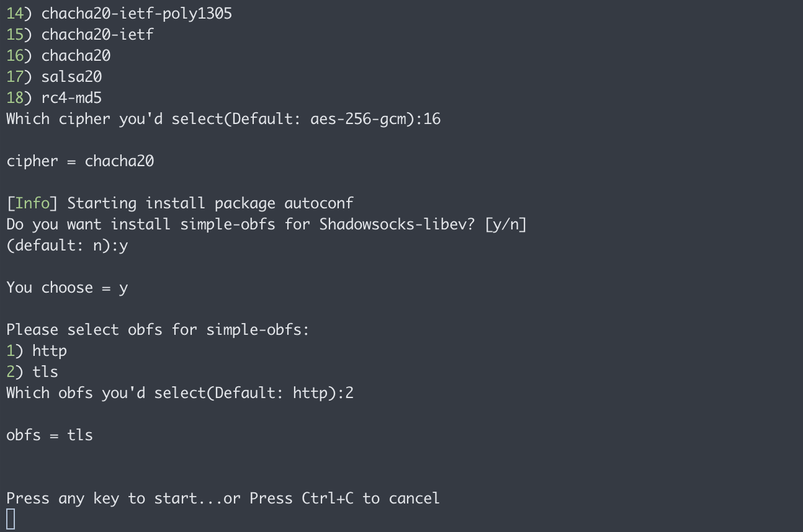Click the 'Which obfs you'd select' prompt

tap(180, 392)
